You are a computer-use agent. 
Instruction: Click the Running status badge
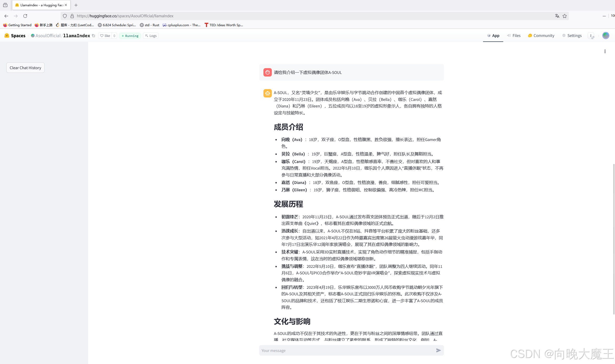(130, 36)
